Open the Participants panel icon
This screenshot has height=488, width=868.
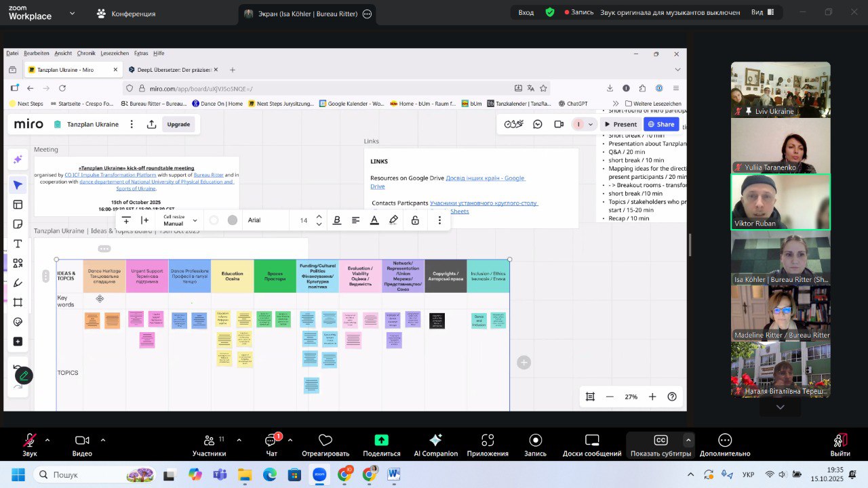(209, 441)
